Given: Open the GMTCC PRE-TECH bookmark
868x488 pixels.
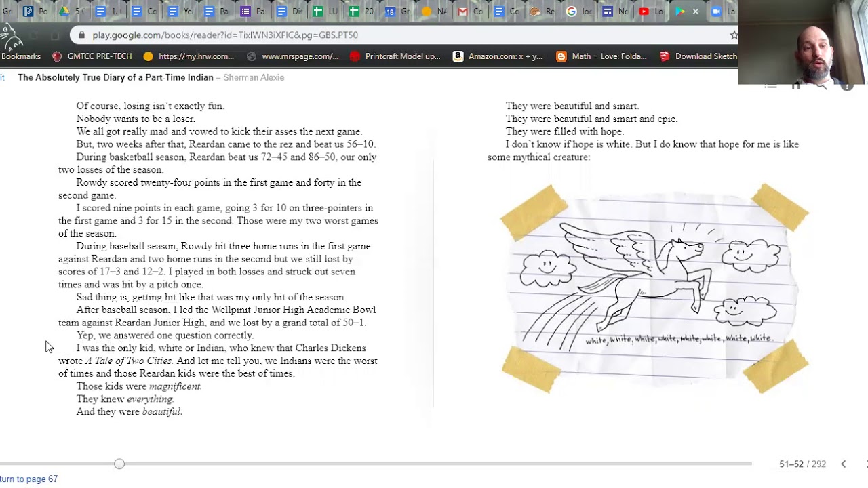Looking at the screenshot, I should click(x=92, y=56).
